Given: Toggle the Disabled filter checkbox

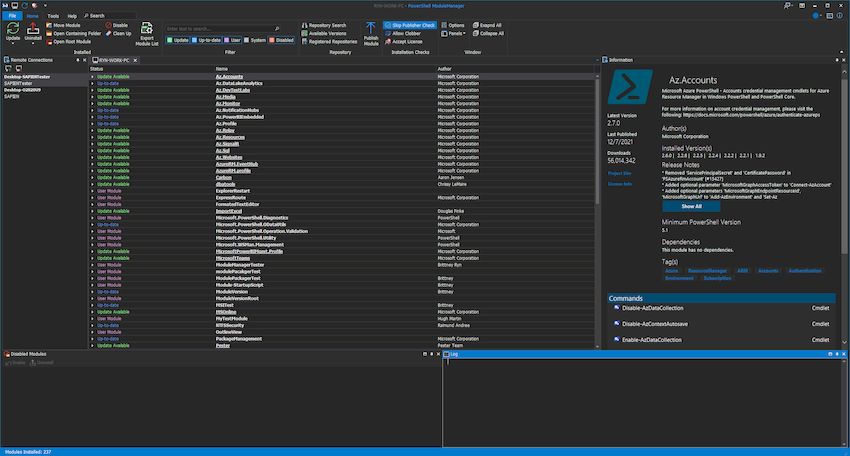Looking at the screenshot, I should 272,40.
